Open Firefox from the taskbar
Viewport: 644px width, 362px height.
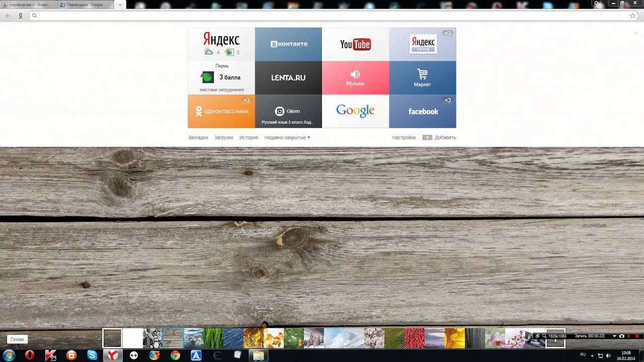(x=154, y=355)
